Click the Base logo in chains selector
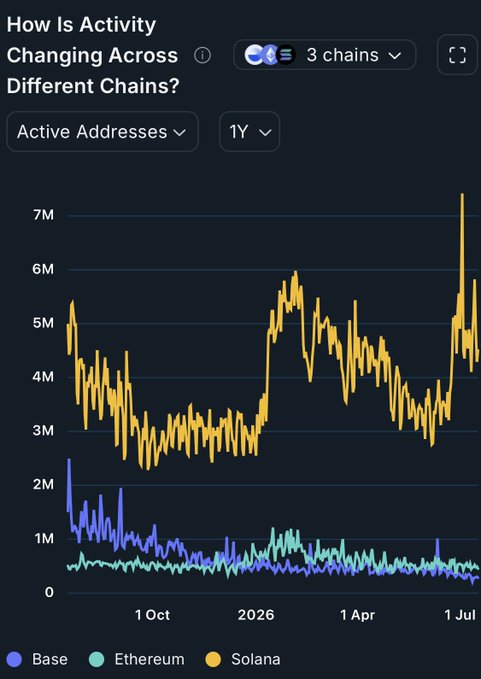481x679 pixels. [254, 55]
